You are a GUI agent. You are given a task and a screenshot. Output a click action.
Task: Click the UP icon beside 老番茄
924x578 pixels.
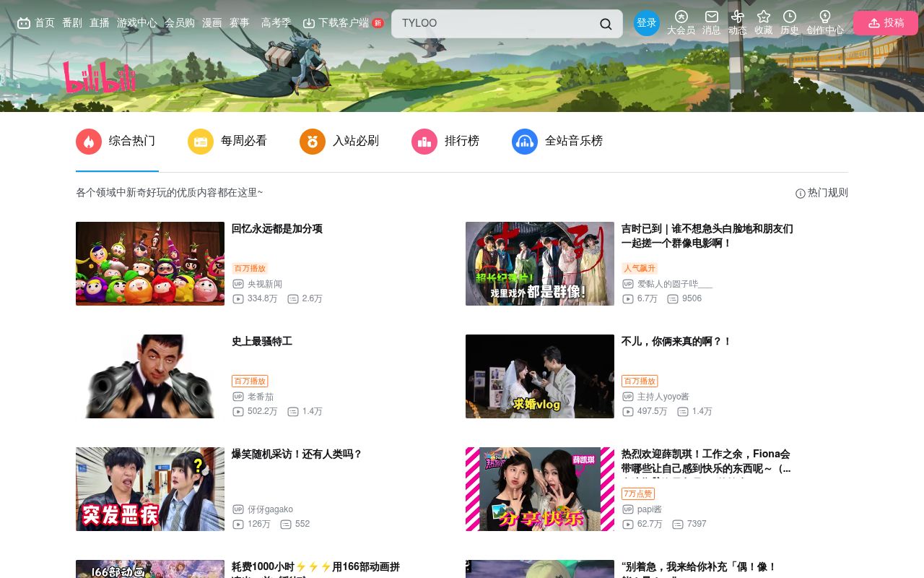238,397
